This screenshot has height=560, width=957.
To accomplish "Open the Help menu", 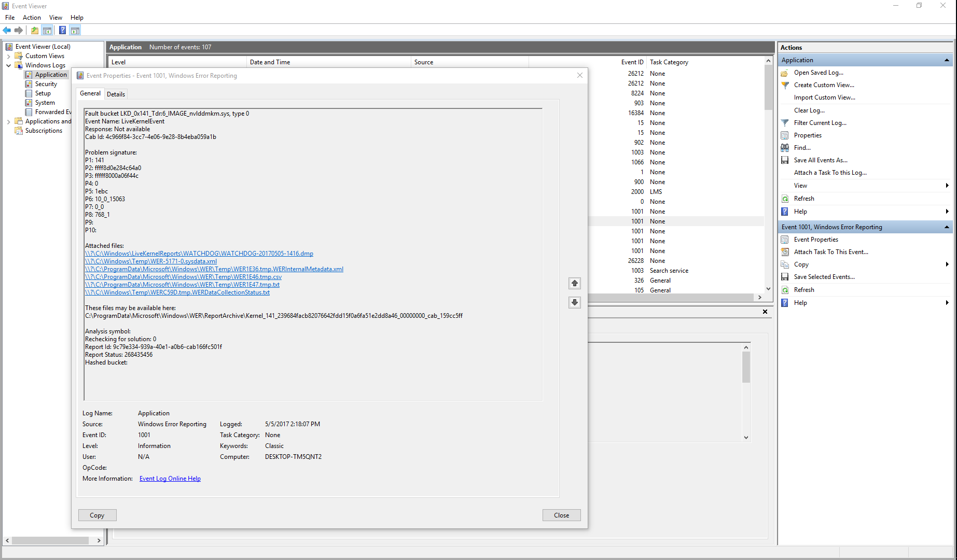I will (x=77, y=18).
